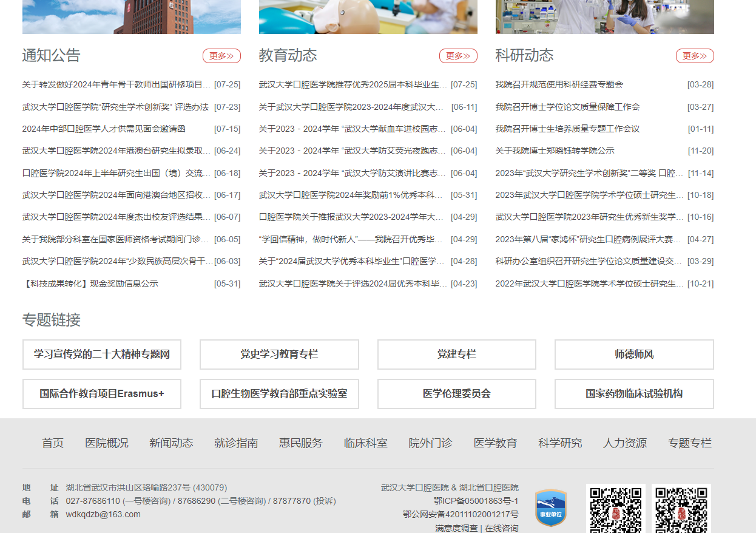Open 关于评选2024届优秀本科毕业 article

coord(353,283)
